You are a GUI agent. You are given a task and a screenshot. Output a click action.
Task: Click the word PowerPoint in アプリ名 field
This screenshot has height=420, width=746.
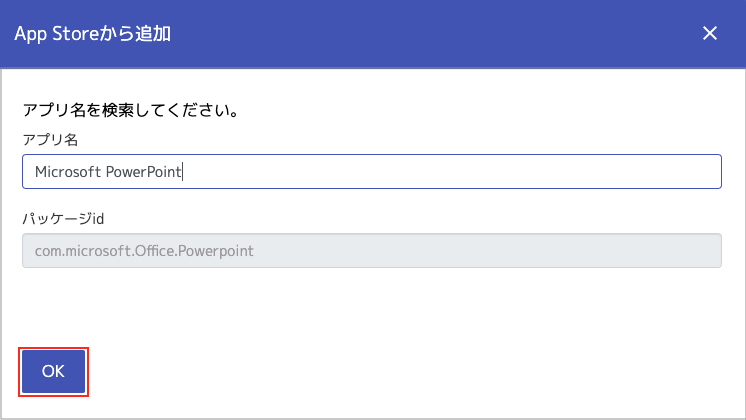[x=144, y=171]
